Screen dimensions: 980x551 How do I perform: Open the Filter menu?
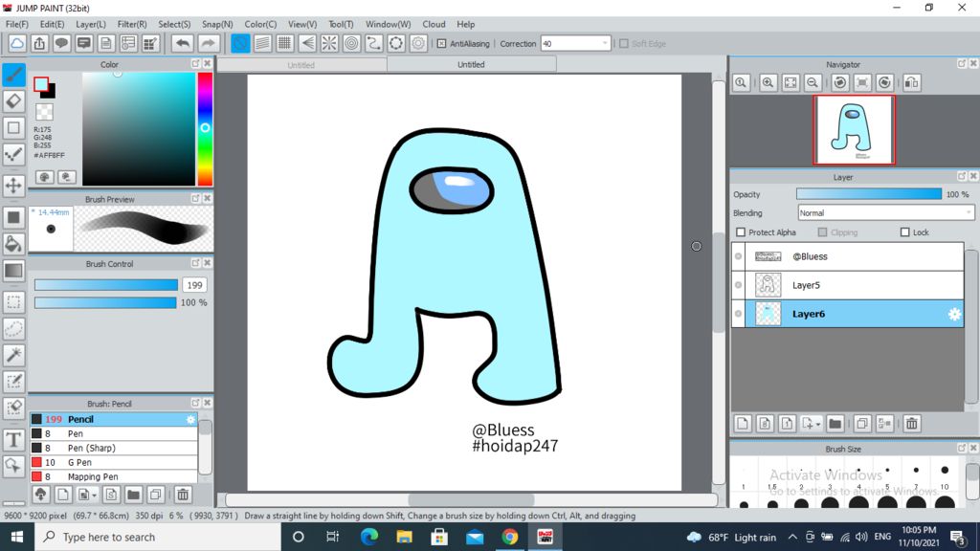(x=132, y=24)
